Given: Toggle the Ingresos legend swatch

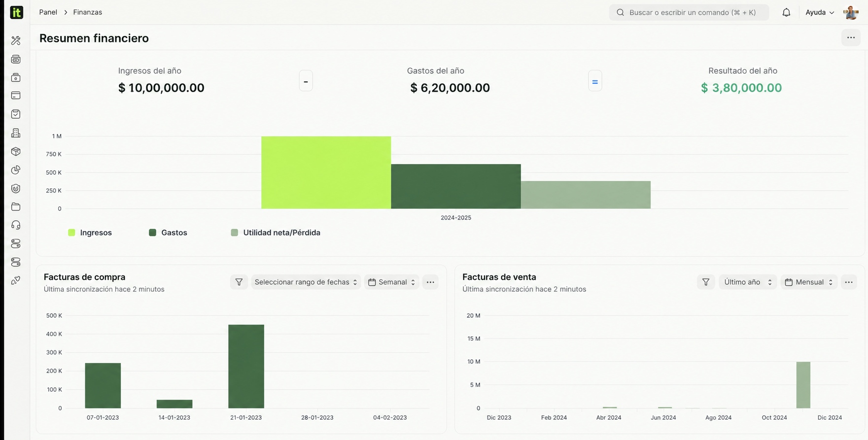Looking at the screenshot, I should 71,233.
